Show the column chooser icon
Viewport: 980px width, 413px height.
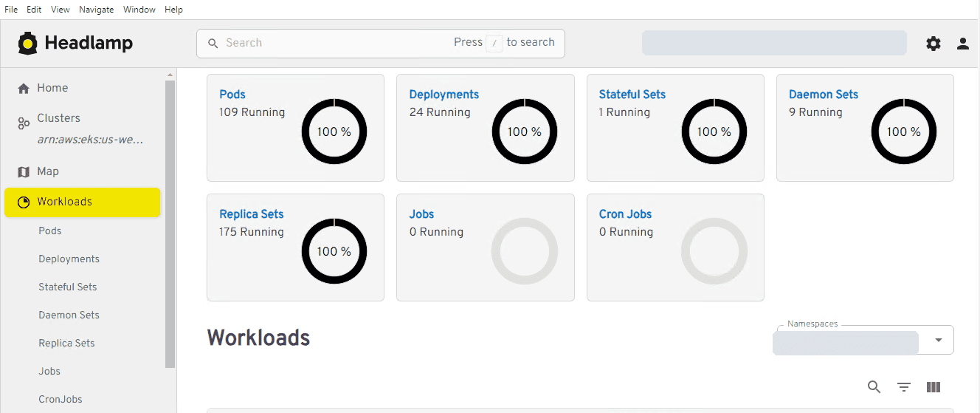pos(934,387)
